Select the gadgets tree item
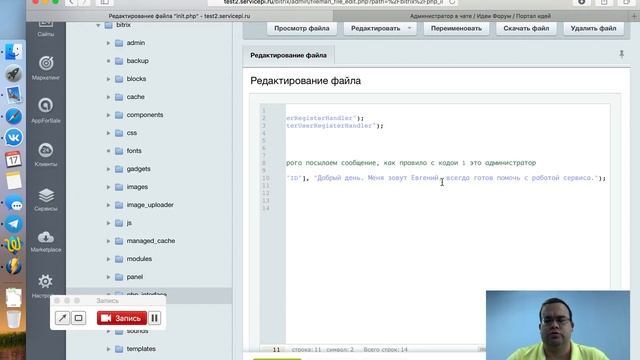640x360 pixels. [x=138, y=169]
